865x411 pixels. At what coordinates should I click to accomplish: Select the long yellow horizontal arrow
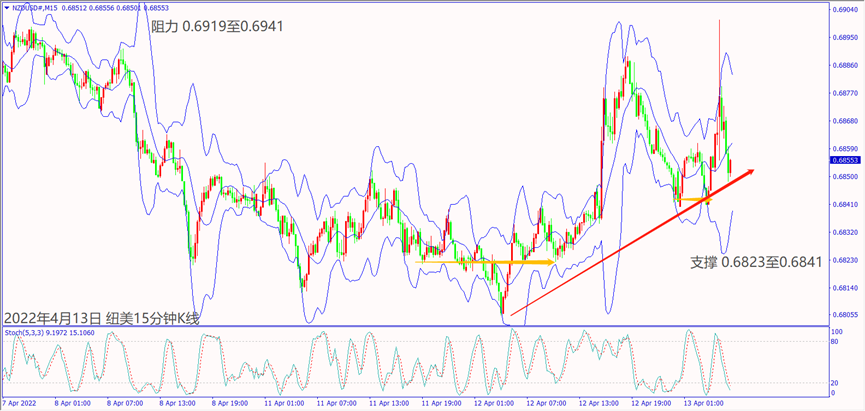click(x=484, y=262)
